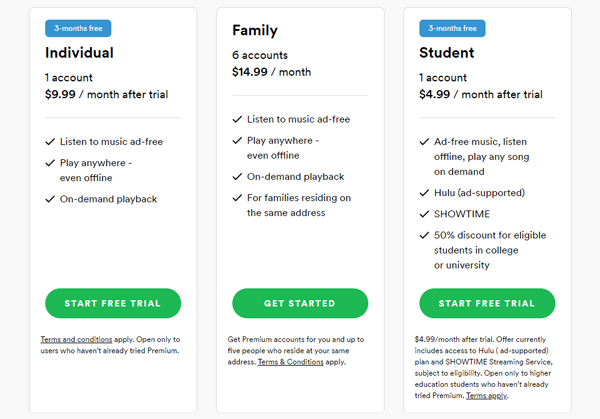Click the Student plan Start Free Trial button

[x=487, y=303]
